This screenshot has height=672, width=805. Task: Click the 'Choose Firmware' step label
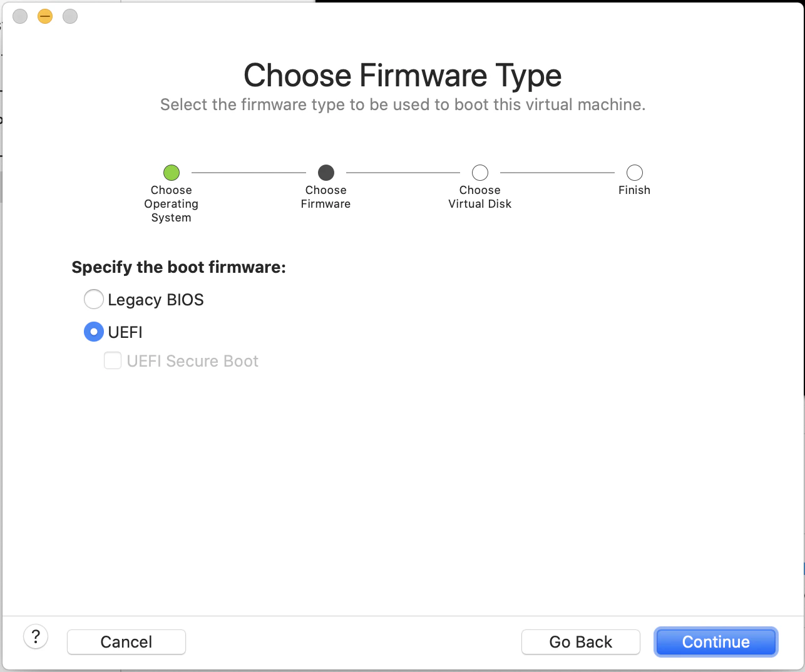[326, 197]
